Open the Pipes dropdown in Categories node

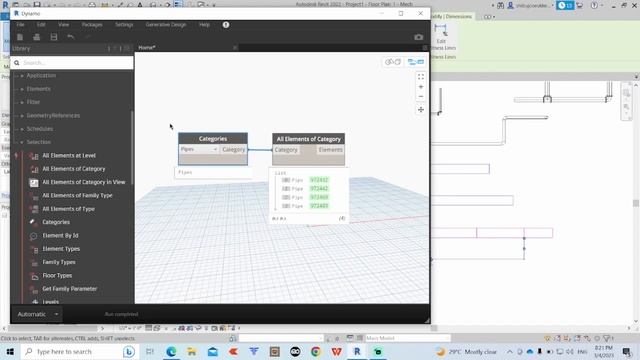[x=199, y=150]
